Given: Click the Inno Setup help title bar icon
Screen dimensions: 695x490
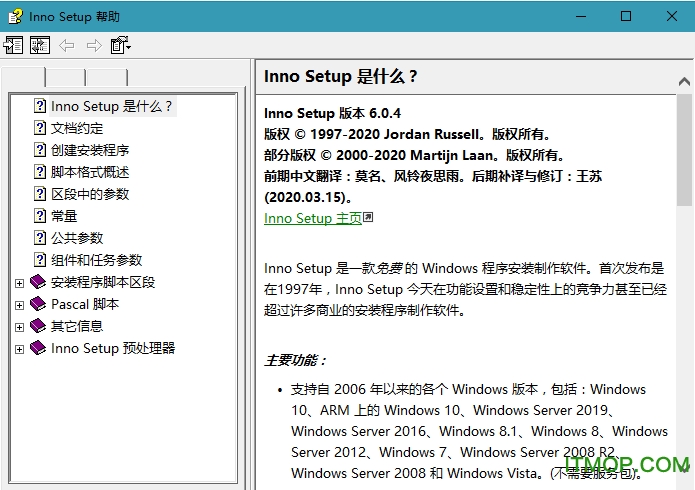Looking at the screenshot, I should point(15,17).
